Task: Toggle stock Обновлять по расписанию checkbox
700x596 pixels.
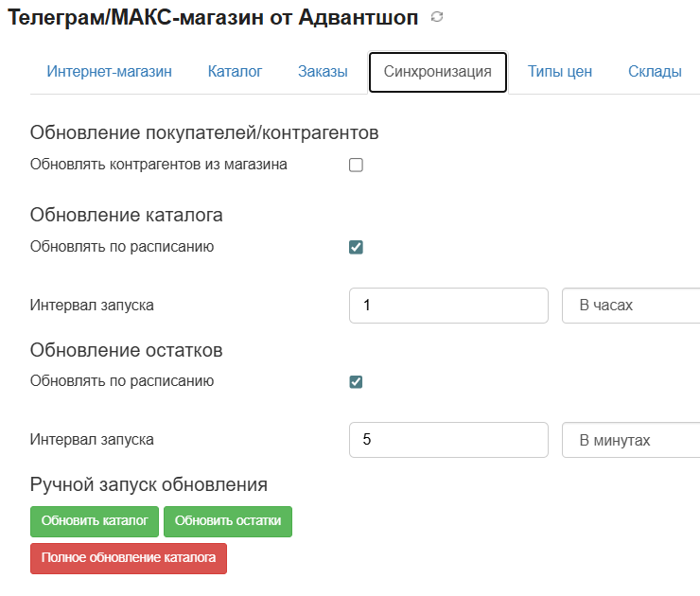Action: click(x=356, y=381)
